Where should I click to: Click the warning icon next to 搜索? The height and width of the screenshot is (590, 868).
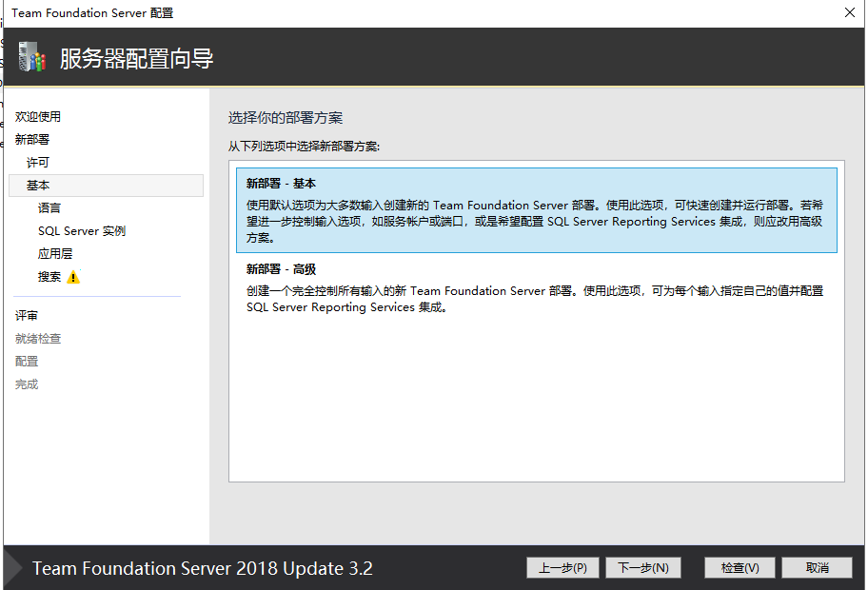click(73, 277)
